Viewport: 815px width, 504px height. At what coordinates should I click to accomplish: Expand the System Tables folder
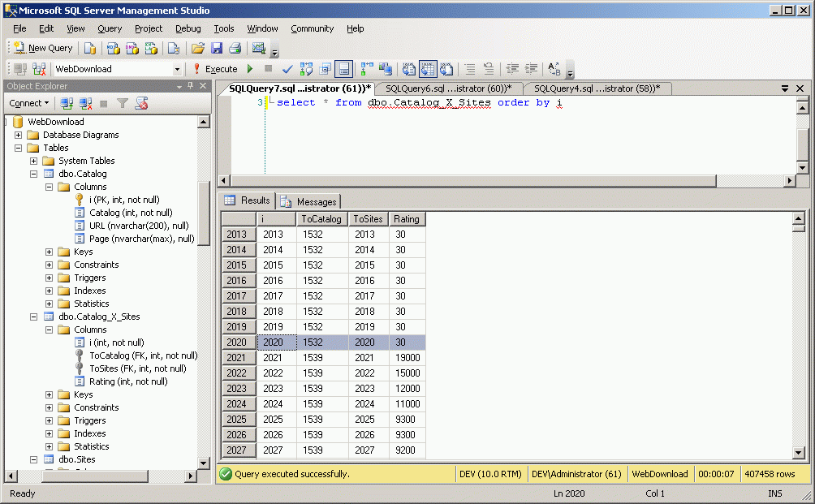pos(34,161)
